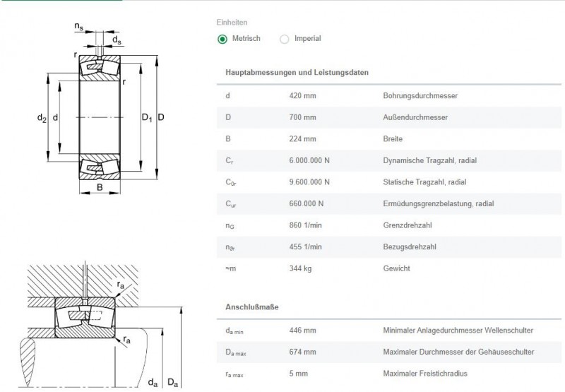Open the mounting dimensions drawing with ra

[x=100, y=324]
